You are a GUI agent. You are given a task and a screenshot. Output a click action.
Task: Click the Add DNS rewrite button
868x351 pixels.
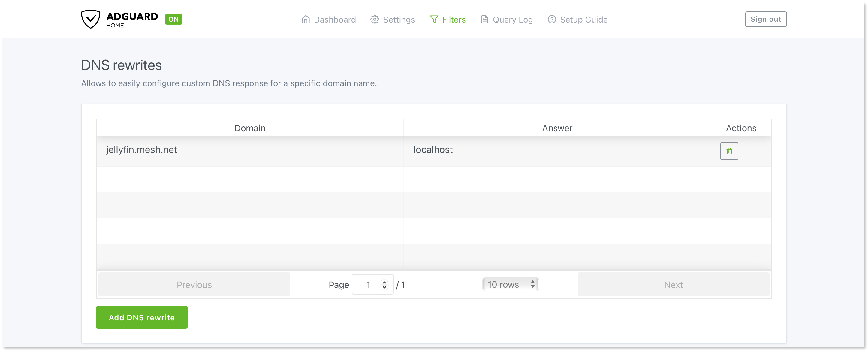(x=141, y=317)
